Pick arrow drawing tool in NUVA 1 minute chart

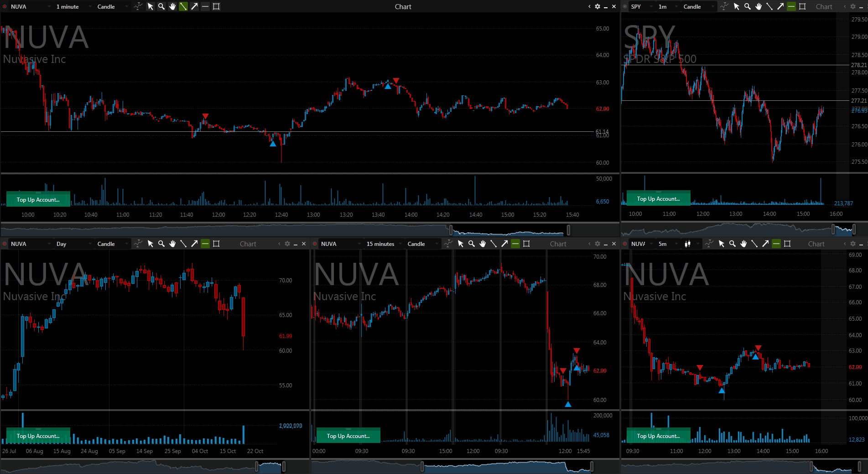click(x=194, y=6)
